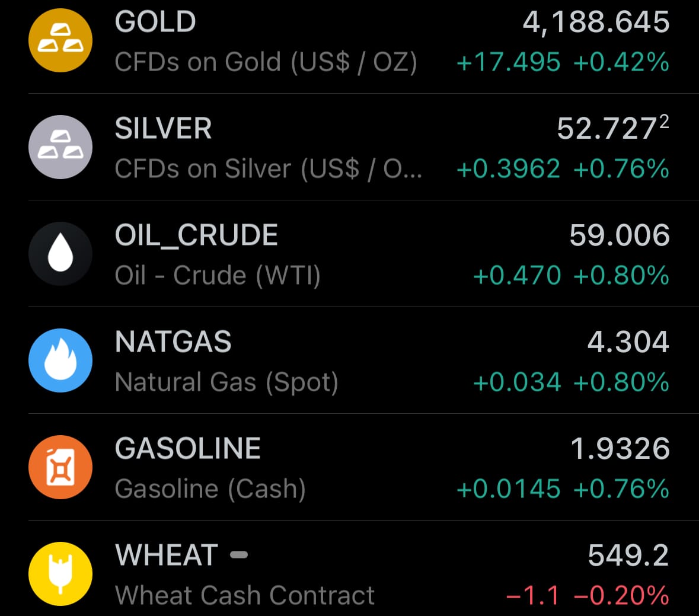Tap the orange gasoline canister icon
The height and width of the screenshot is (616, 699).
60,467
